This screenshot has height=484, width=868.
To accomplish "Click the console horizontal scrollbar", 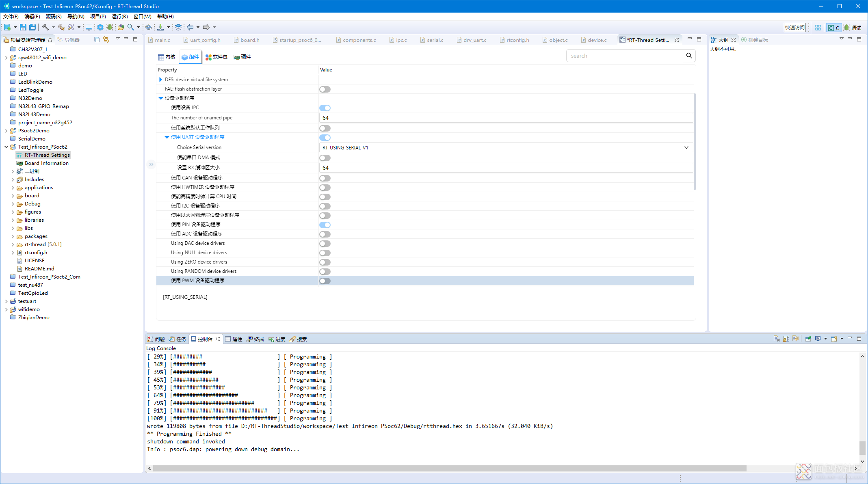I will pos(450,468).
